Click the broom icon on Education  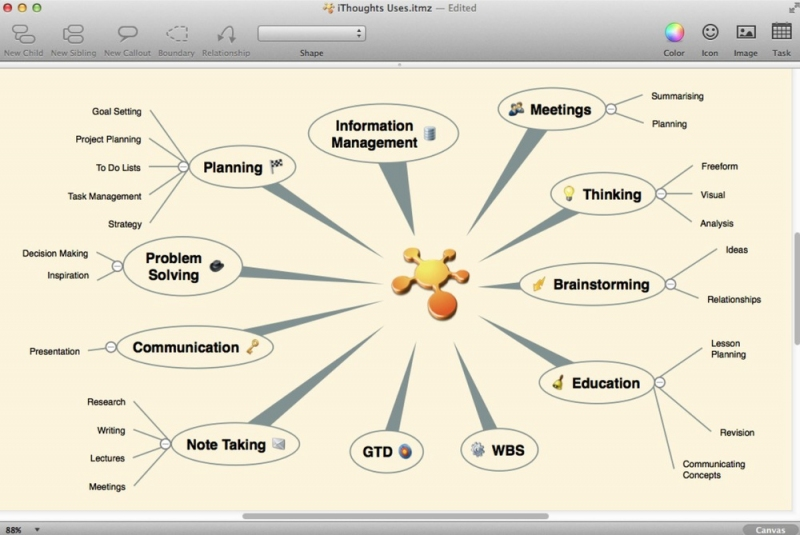(558, 383)
